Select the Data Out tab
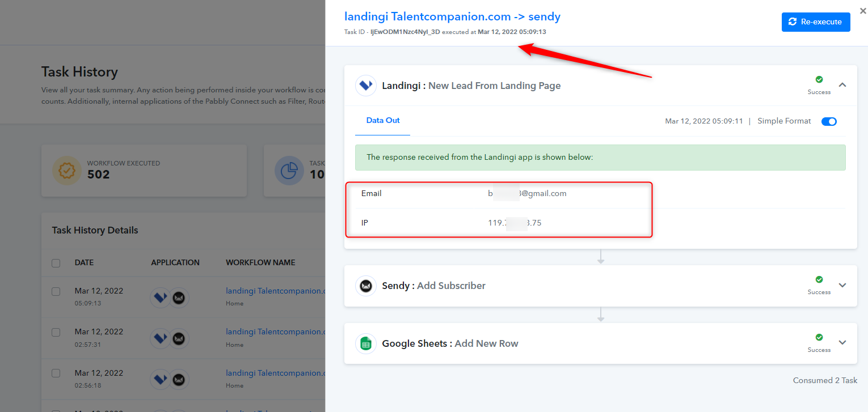The image size is (868, 412). click(x=383, y=121)
